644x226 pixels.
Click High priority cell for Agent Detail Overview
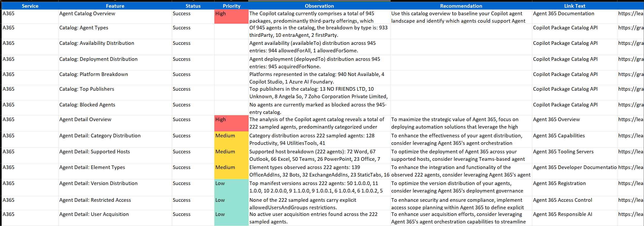pos(231,123)
